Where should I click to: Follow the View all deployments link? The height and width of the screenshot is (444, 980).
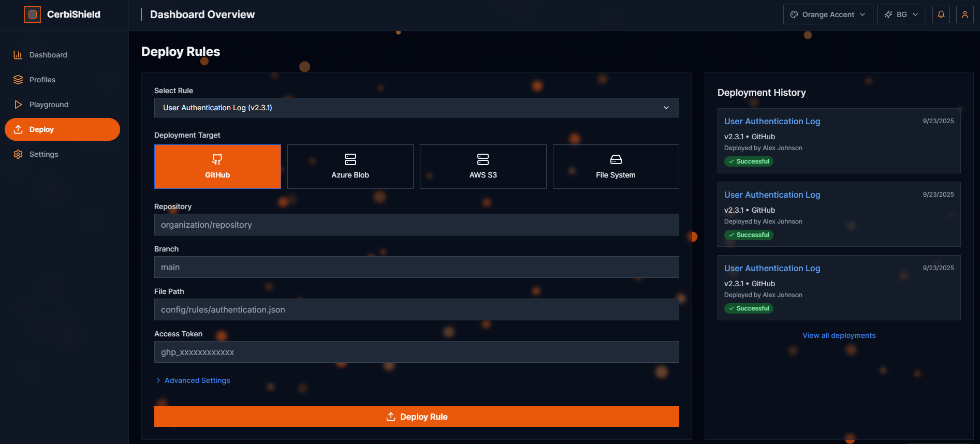tap(839, 335)
